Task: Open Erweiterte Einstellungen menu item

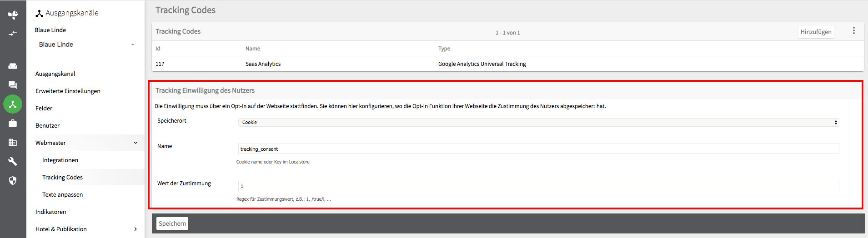Action: pos(68,91)
